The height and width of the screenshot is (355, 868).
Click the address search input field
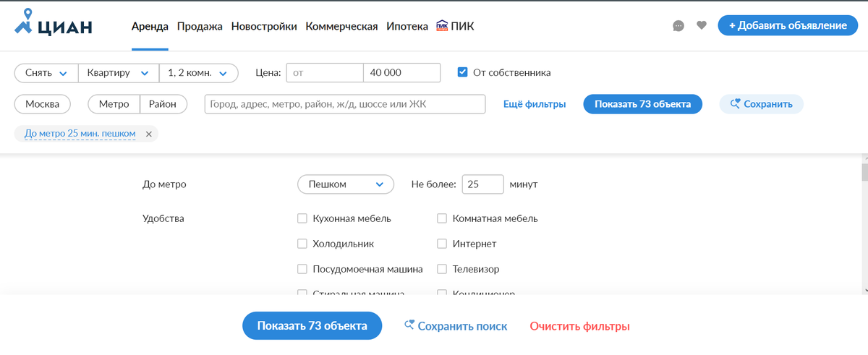point(345,104)
